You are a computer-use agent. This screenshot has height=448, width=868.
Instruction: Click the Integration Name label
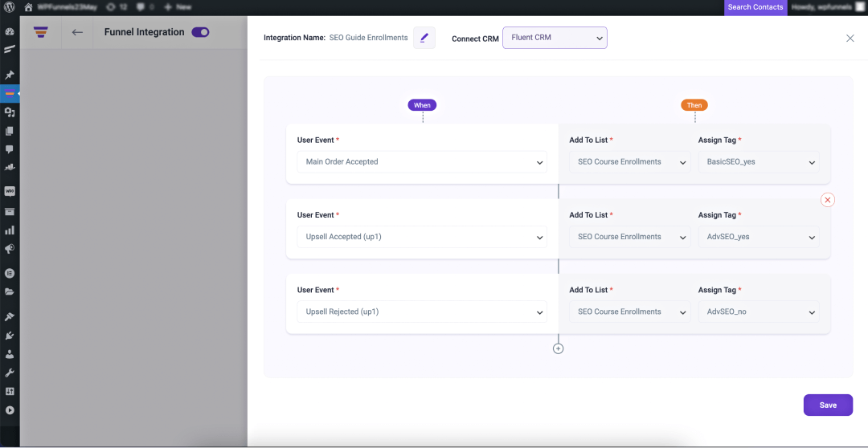coord(294,38)
